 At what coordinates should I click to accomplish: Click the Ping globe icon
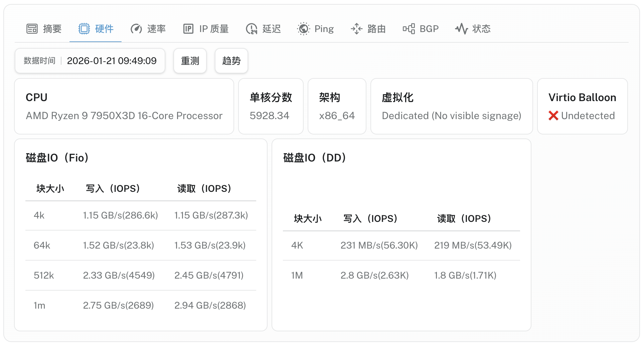pos(303,29)
